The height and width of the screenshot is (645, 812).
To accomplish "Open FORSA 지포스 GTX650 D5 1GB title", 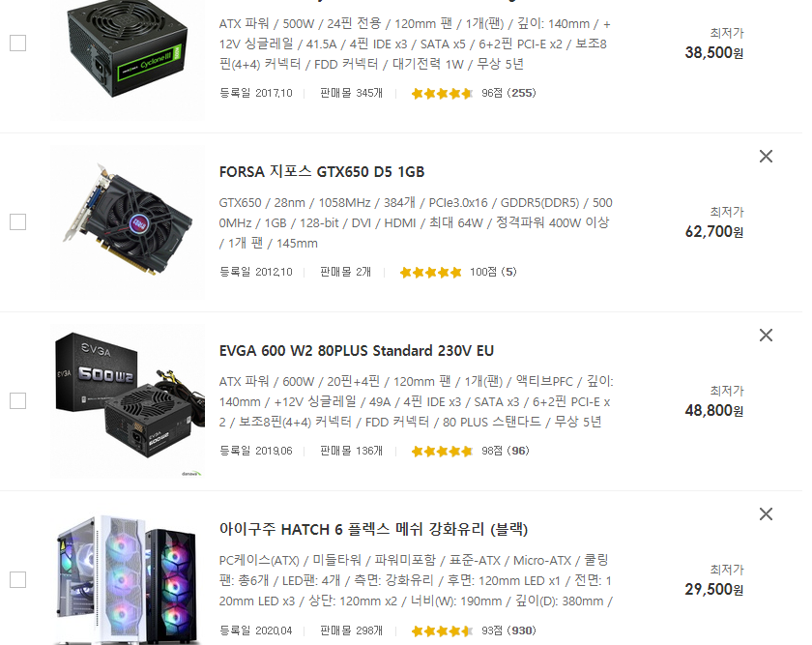I will pos(322,171).
